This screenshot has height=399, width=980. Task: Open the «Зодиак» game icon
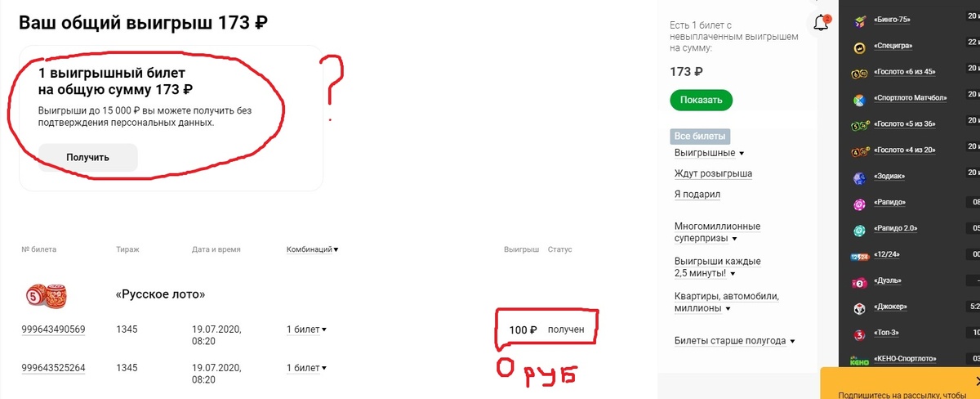(x=859, y=177)
